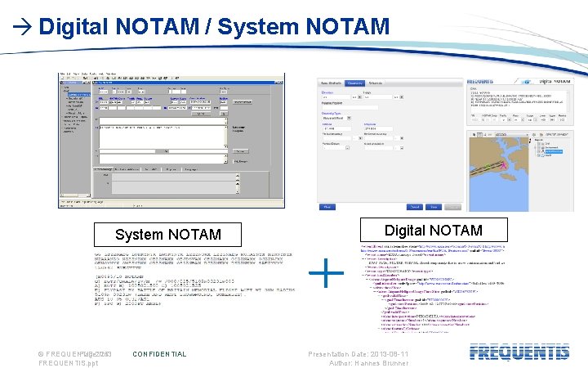Select the highlighted layer in map layer tree
Image resolution: width=588 pixels, height=368 pixels.
554,151
